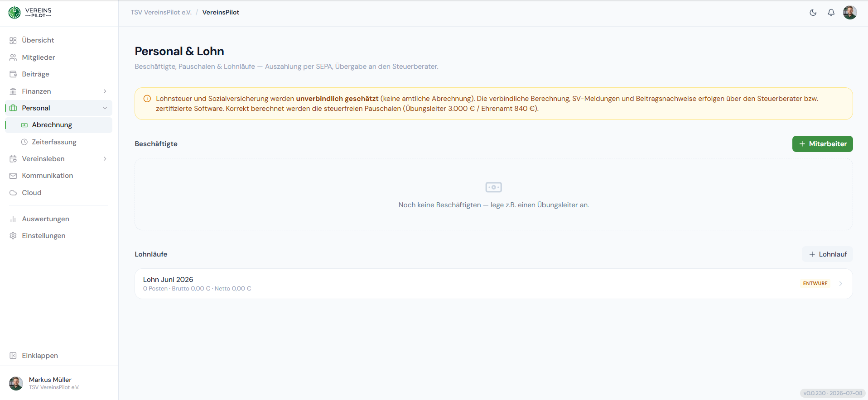
Task: Go to Einstellungen in the sidebar
Action: pyautogui.click(x=59, y=236)
